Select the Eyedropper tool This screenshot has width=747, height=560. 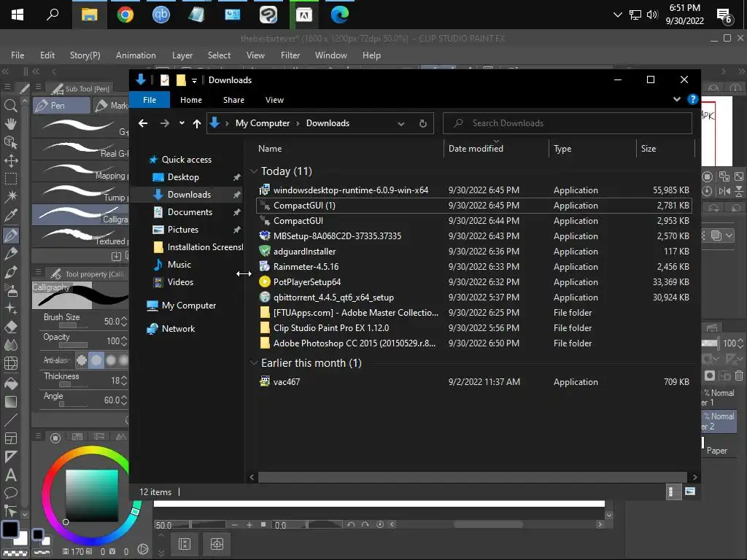click(x=10, y=215)
